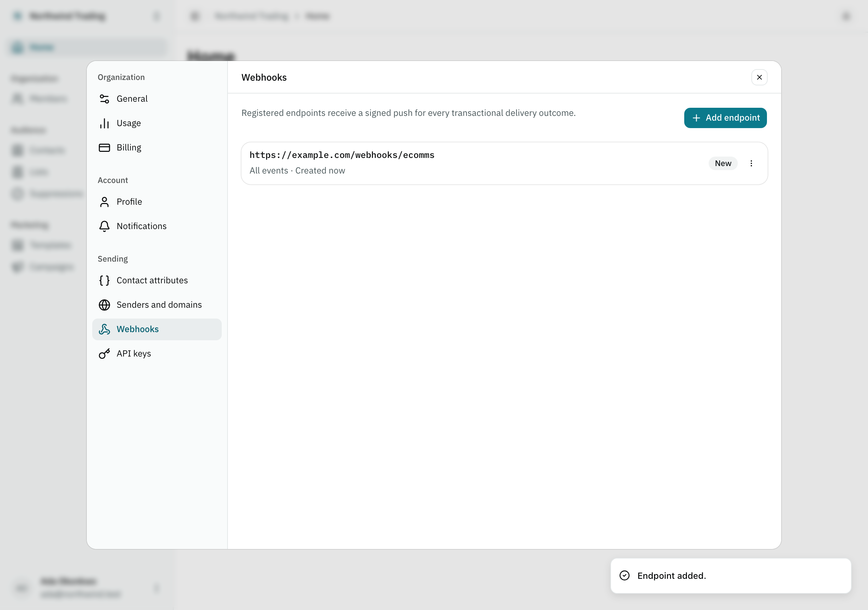Click the General sliders icon
The height and width of the screenshot is (610, 868).
click(104, 99)
